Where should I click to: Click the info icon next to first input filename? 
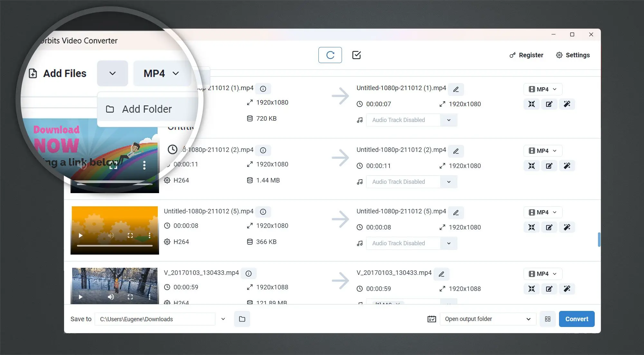click(x=262, y=88)
